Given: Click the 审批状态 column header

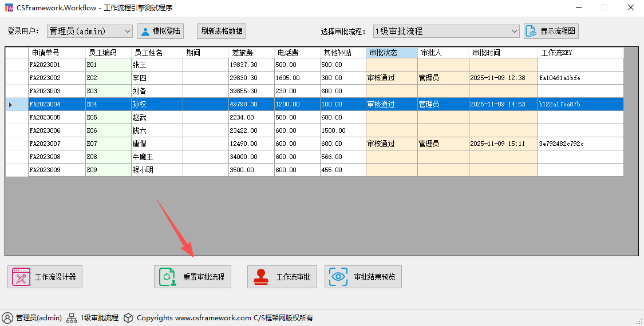Looking at the screenshot, I should point(392,53).
